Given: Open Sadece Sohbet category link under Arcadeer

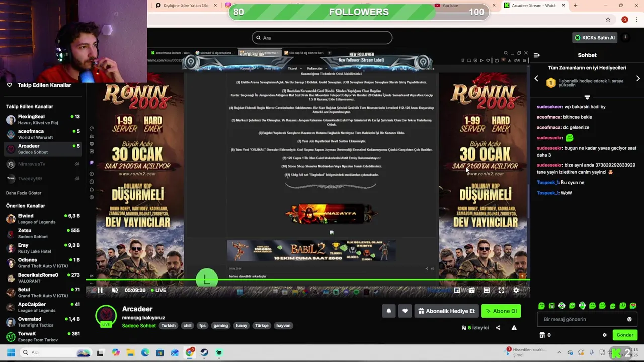Looking at the screenshot, I should click(139, 326).
